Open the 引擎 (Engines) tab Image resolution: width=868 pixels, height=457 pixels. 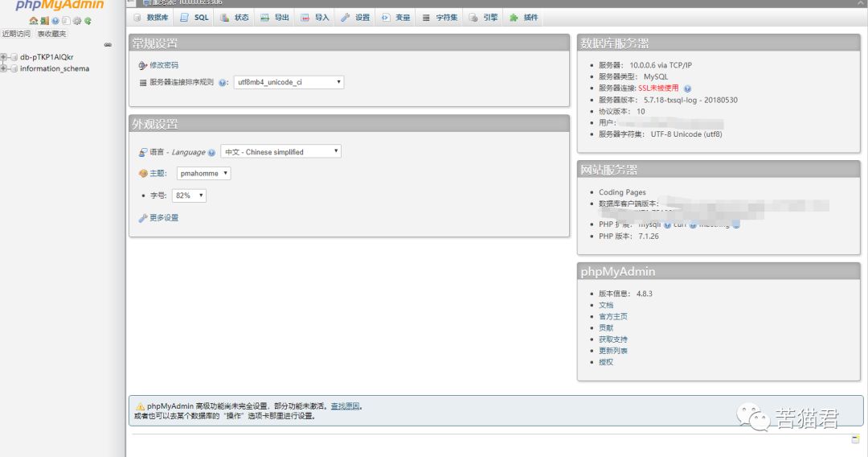tap(483, 18)
